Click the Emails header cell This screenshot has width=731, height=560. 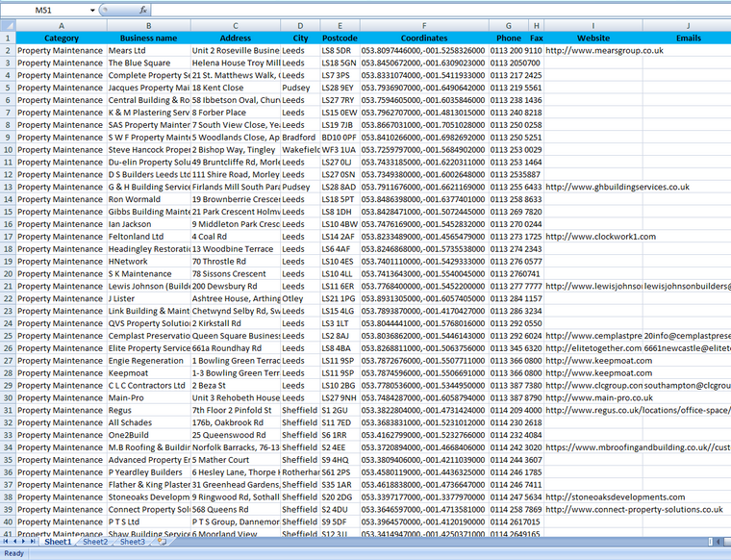tap(688, 38)
